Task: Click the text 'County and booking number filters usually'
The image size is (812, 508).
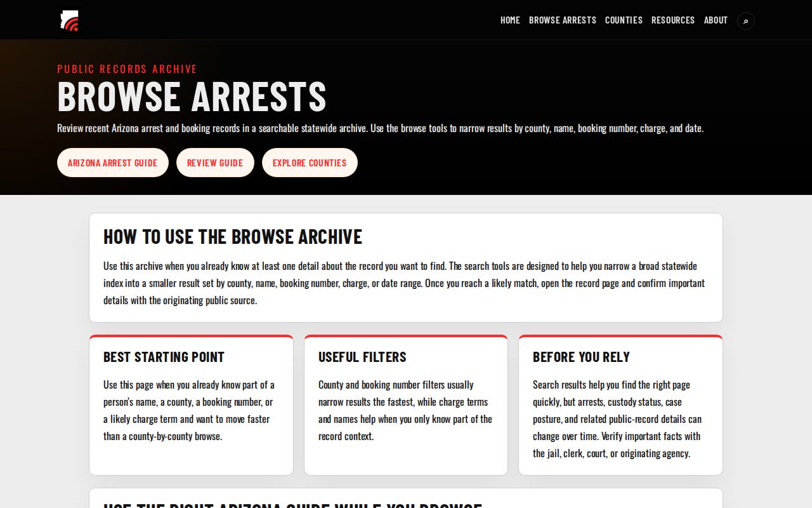Action: coord(405,410)
